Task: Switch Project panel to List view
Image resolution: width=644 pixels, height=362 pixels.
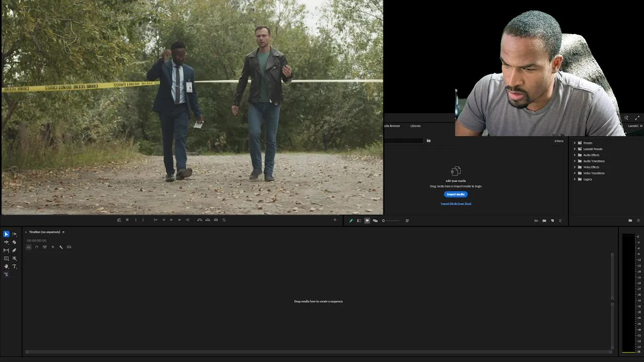Action: point(359,220)
